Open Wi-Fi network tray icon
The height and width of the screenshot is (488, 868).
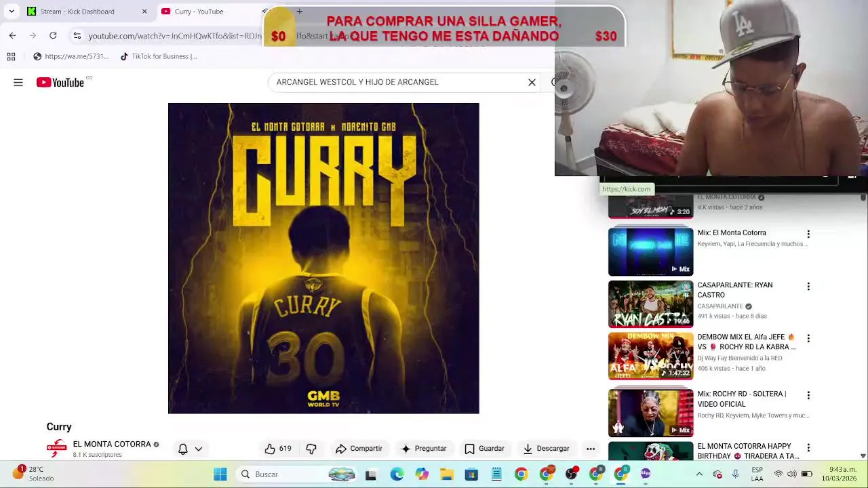(x=778, y=474)
